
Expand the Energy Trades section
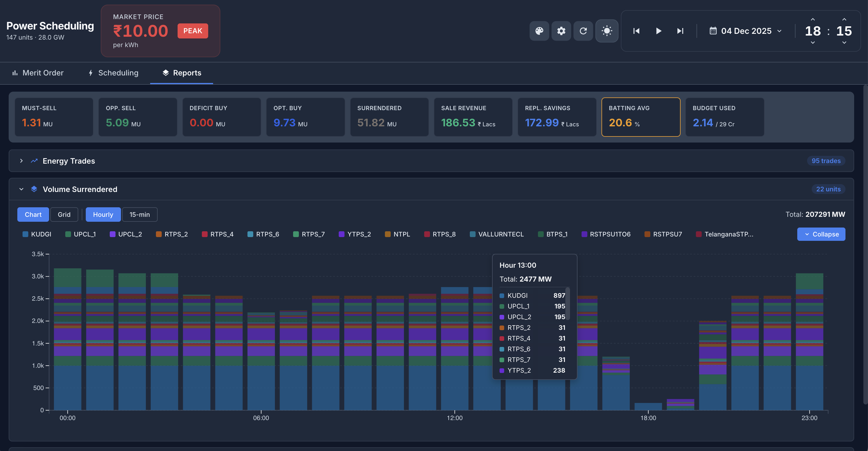(x=21, y=161)
